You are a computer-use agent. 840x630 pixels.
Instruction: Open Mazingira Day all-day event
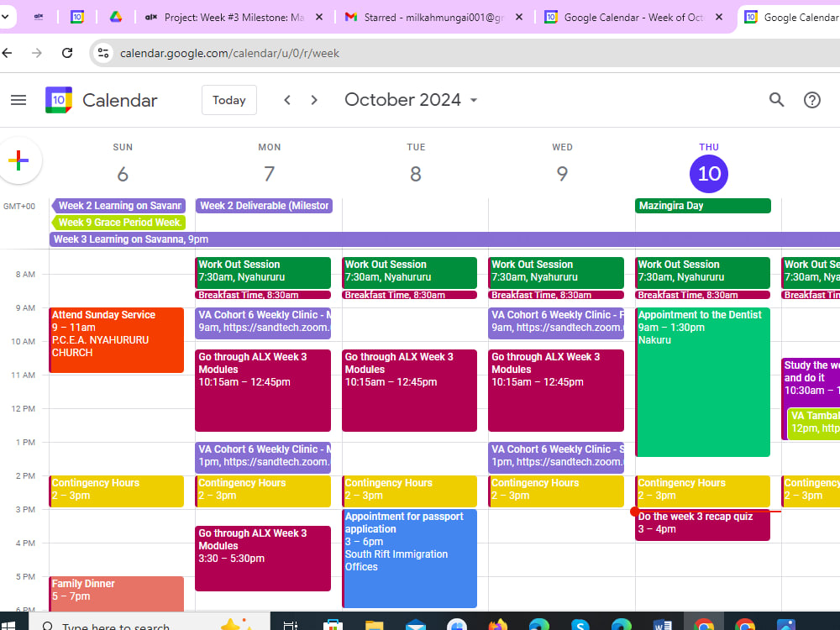click(703, 206)
